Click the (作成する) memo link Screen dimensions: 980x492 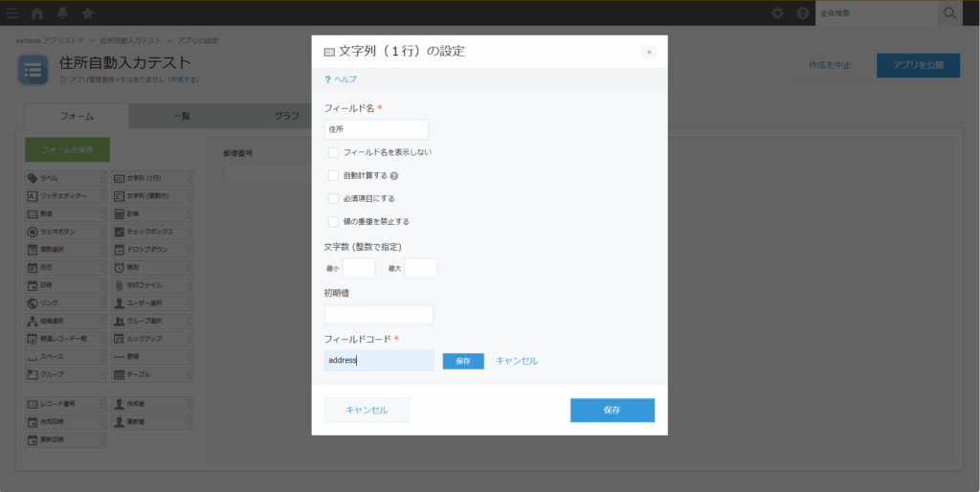[183, 80]
